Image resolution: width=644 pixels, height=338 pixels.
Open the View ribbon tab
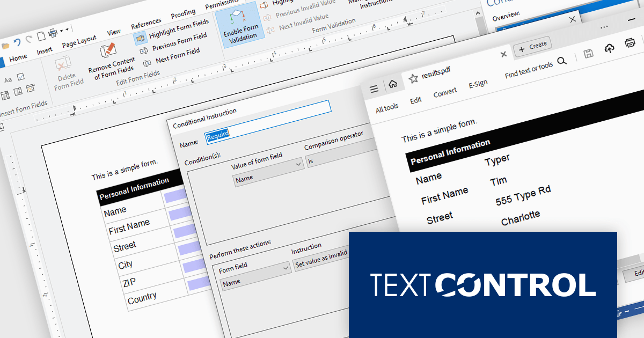pos(114,32)
